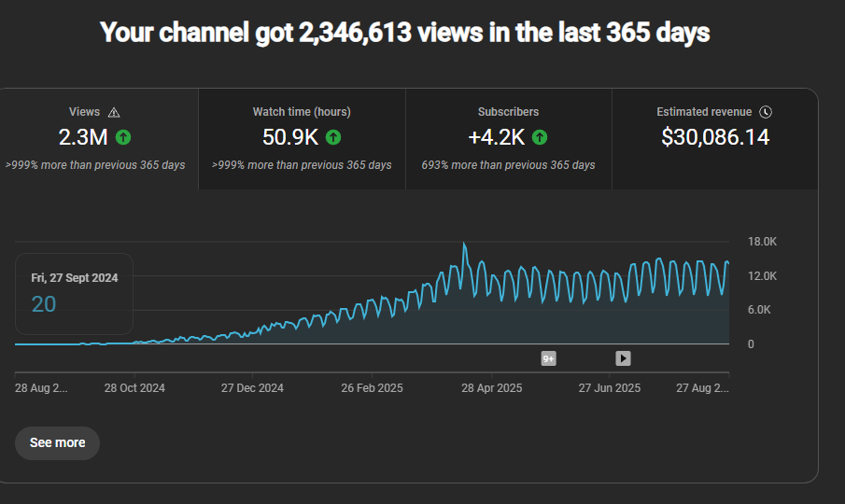Open the Estimated revenue tab

(x=714, y=138)
